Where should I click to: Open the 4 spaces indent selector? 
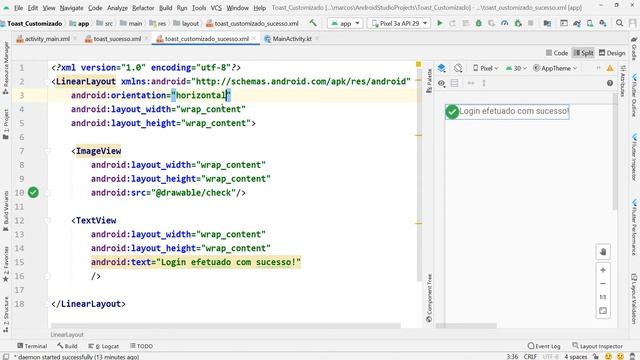tap(576, 357)
